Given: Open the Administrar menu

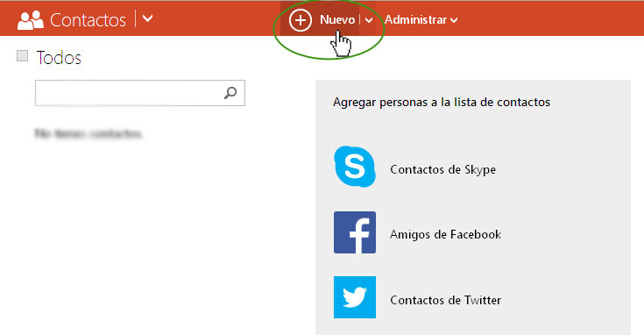Looking at the screenshot, I should [x=421, y=19].
